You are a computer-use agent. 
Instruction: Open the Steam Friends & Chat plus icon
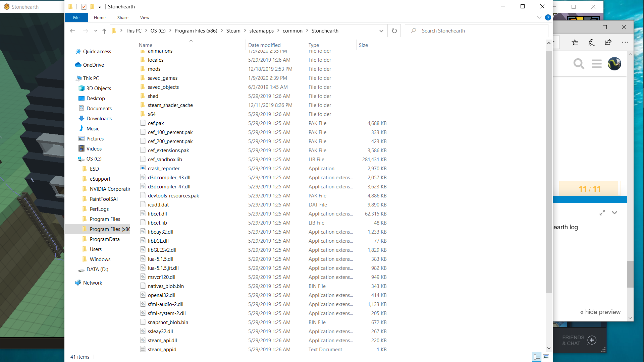point(592,341)
